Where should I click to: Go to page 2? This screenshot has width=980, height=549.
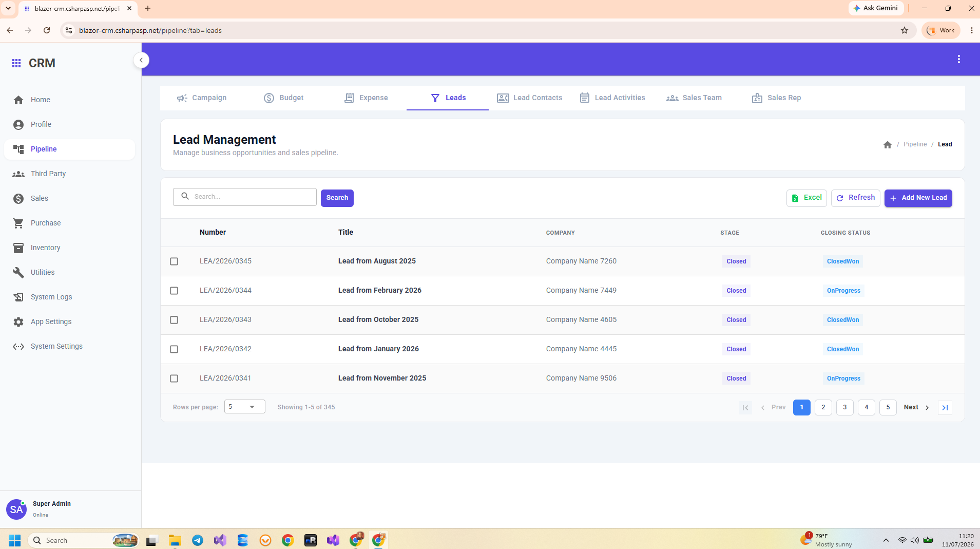pos(823,408)
